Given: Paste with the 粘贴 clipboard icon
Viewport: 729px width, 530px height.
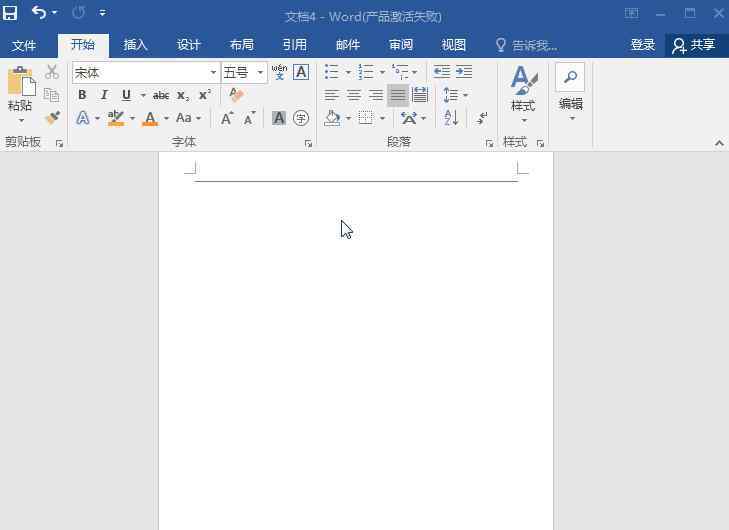Looking at the screenshot, I should point(21,81).
